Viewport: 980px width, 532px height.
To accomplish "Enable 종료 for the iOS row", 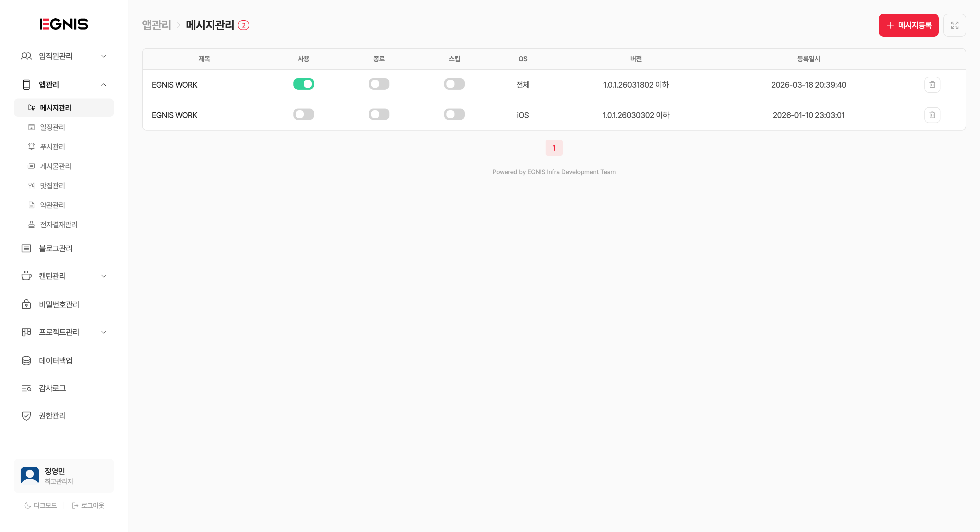I will [379, 115].
